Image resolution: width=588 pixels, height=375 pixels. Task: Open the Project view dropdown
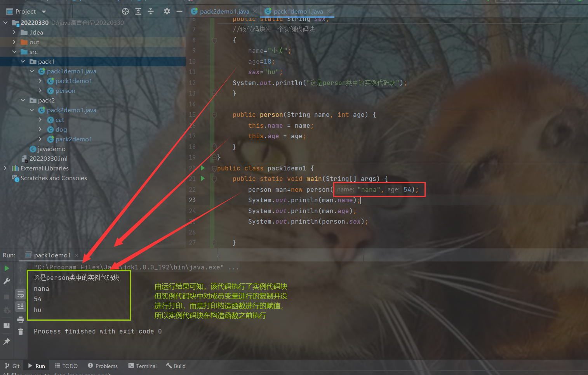point(44,12)
